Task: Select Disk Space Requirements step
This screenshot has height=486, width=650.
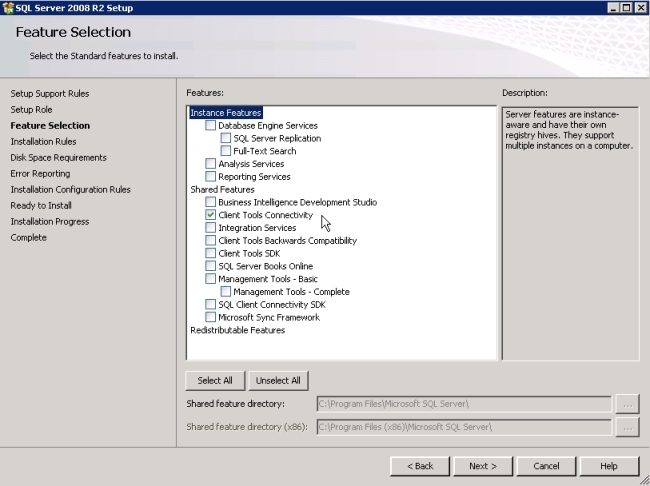Action: tap(58, 158)
